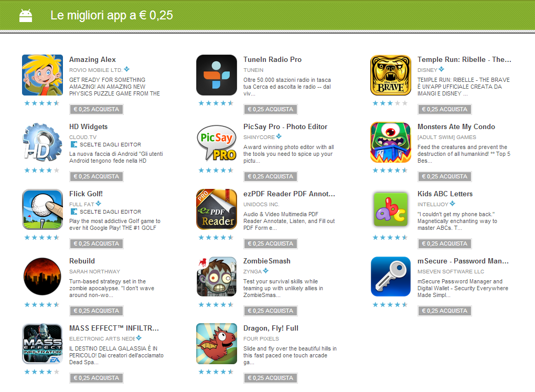The image size is (535, 392).
Task: Click the Android robot header icon
Action: point(26,16)
